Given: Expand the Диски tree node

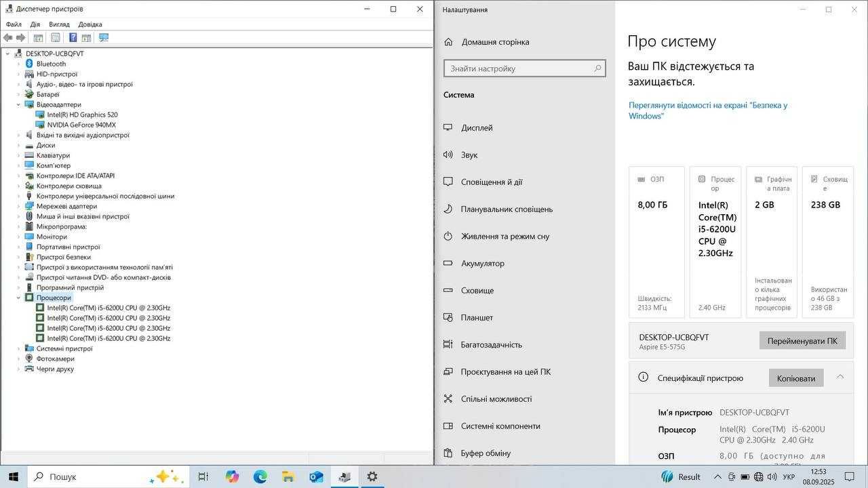Looking at the screenshot, I should tap(19, 145).
